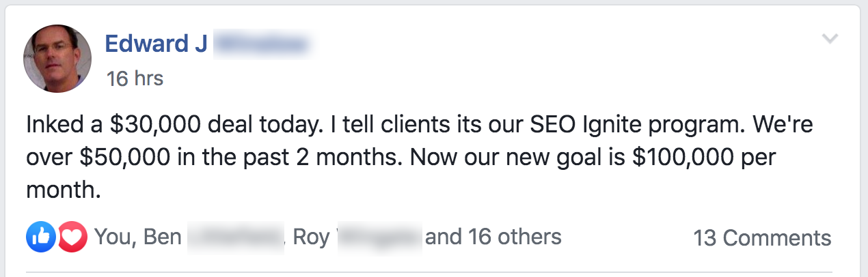Image resolution: width=868 pixels, height=277 pixels.
Task: Click Ben's name in the reactions summary
Action: [164, 237]
